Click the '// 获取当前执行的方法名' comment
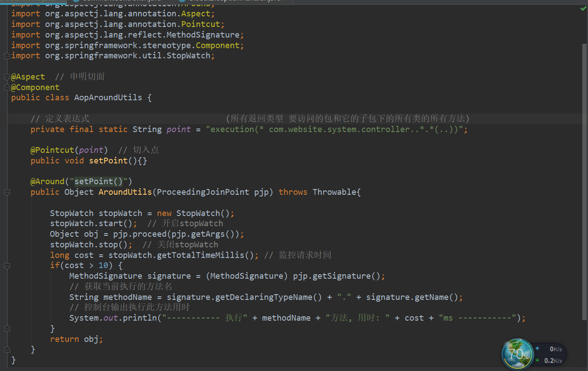588x371 pixels. (x=121, y=287)
